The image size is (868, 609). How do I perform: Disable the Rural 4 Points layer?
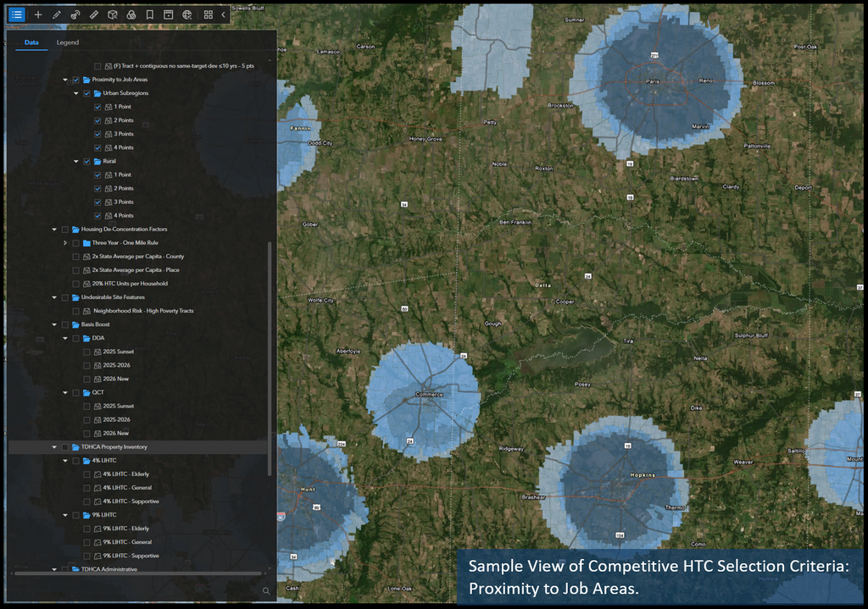coord(97,216)
